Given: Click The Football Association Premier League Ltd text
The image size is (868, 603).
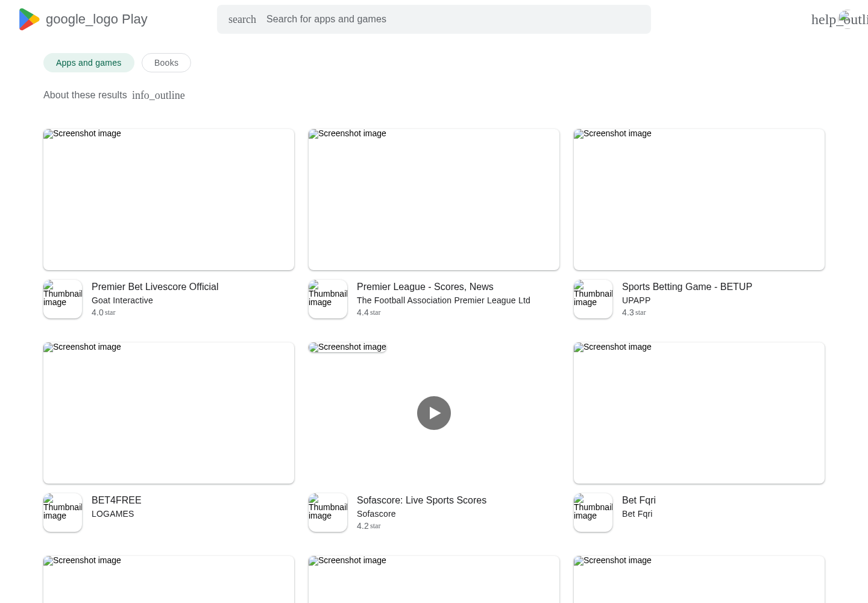Looking at the screenshot, I should pos(444,300).
